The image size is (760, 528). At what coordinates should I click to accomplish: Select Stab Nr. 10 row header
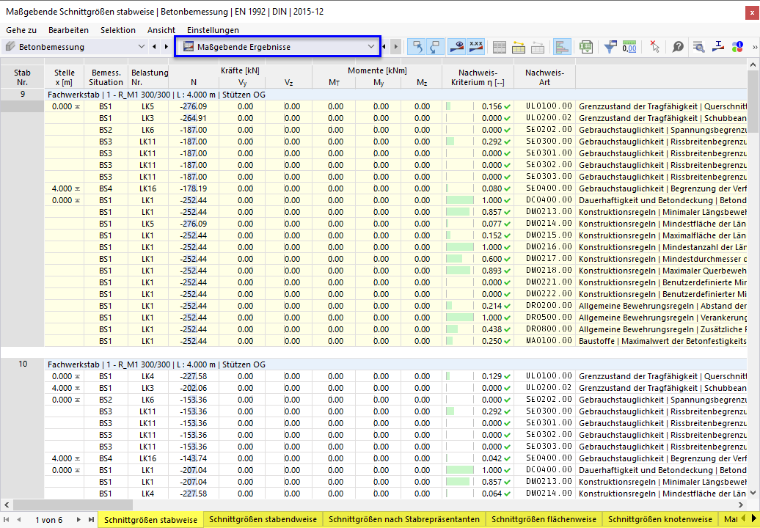[22, 364]
